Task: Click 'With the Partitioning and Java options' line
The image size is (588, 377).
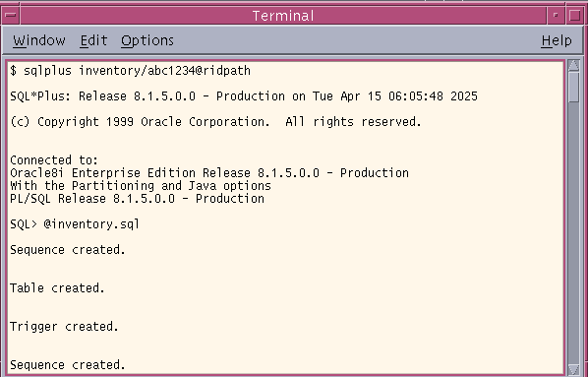Action: [x=141, y=186]
